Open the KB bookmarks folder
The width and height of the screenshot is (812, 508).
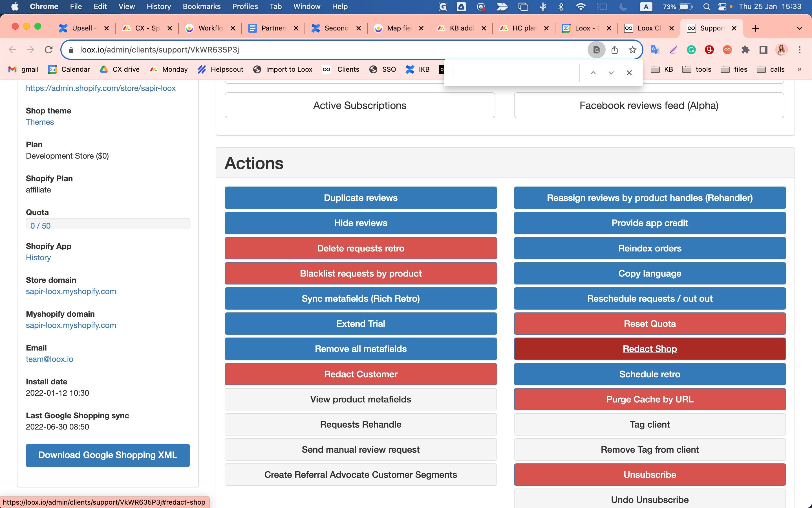662,69
